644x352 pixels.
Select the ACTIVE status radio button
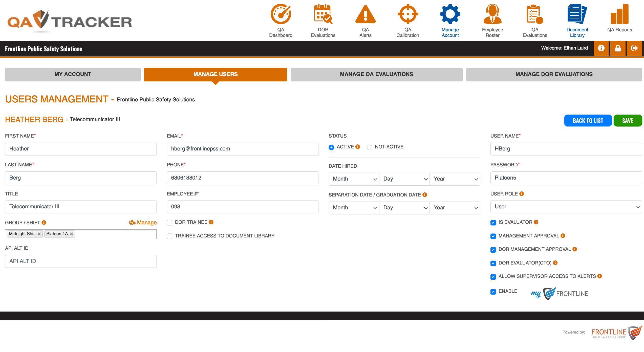(x=331, y=147)
